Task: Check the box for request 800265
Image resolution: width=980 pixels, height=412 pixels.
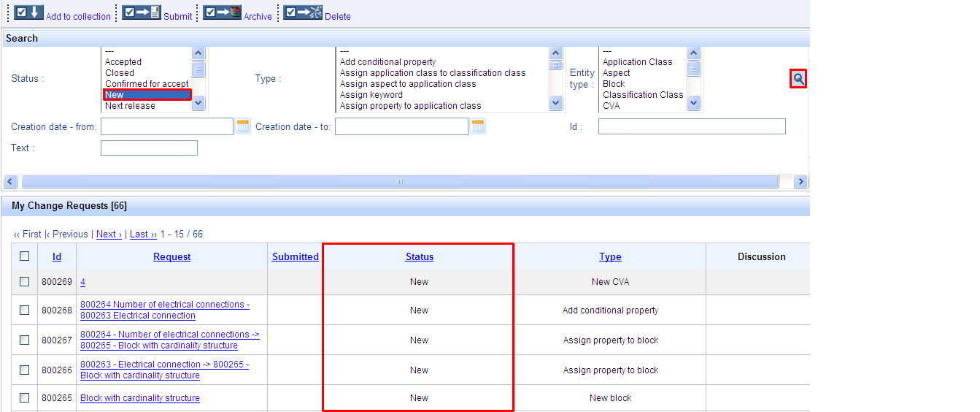Action: (25, 398)
